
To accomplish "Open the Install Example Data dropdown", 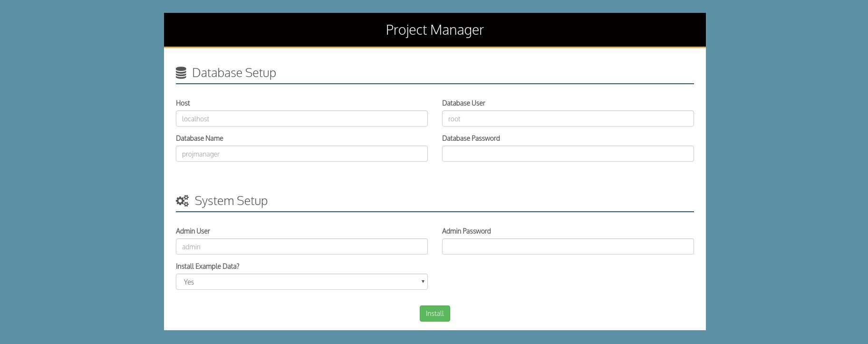I will [x=301, y=282].
